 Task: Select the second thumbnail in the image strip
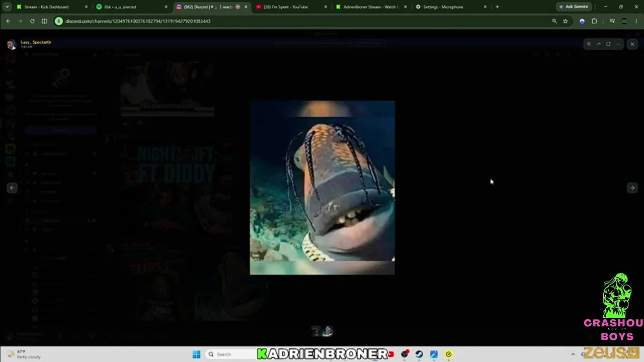tap(328, 331)
